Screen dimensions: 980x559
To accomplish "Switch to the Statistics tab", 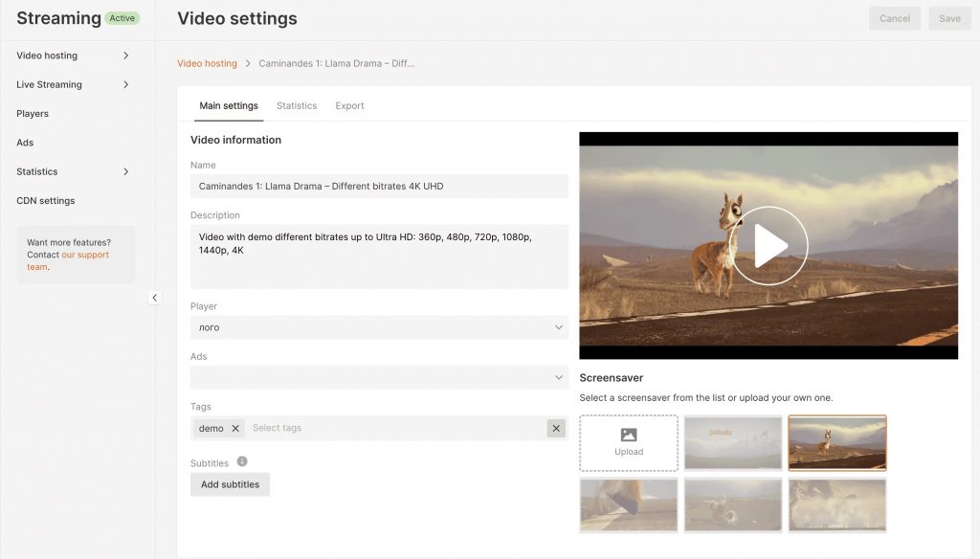I will click(x=297, y=105).
